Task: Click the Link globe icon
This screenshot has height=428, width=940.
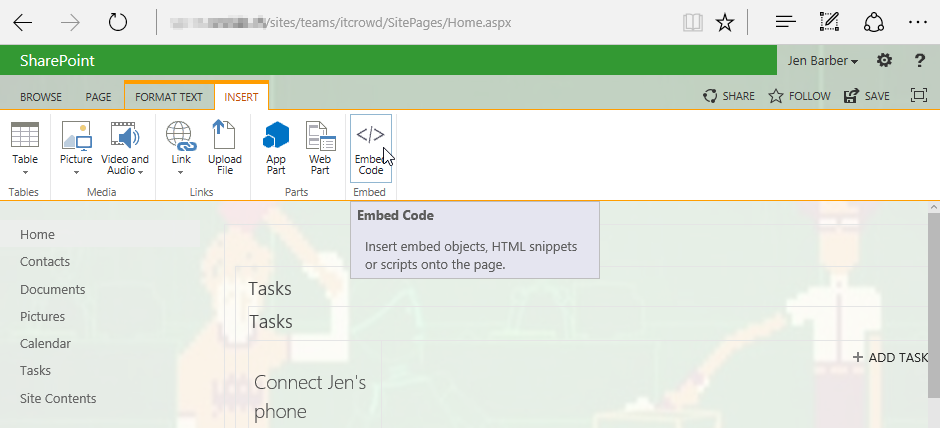Action: click(180, 135)
